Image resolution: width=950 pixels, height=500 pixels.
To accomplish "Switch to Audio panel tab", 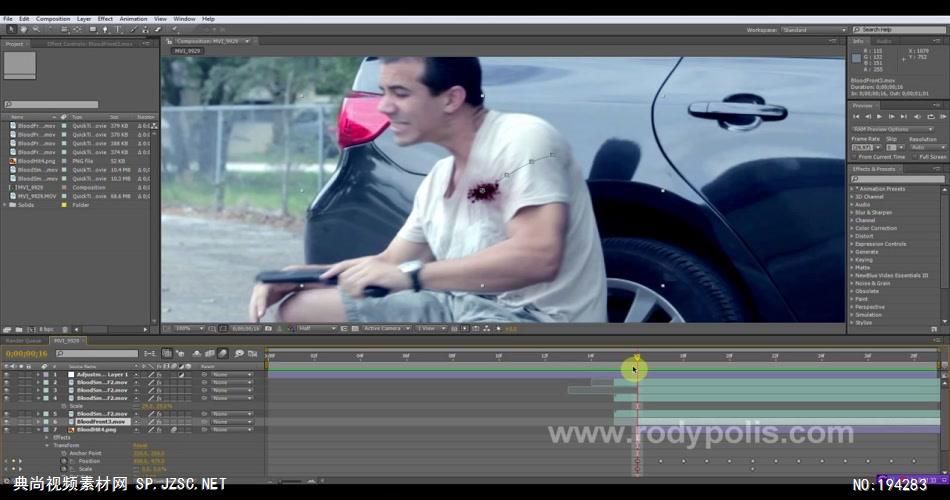I will 884,41.
